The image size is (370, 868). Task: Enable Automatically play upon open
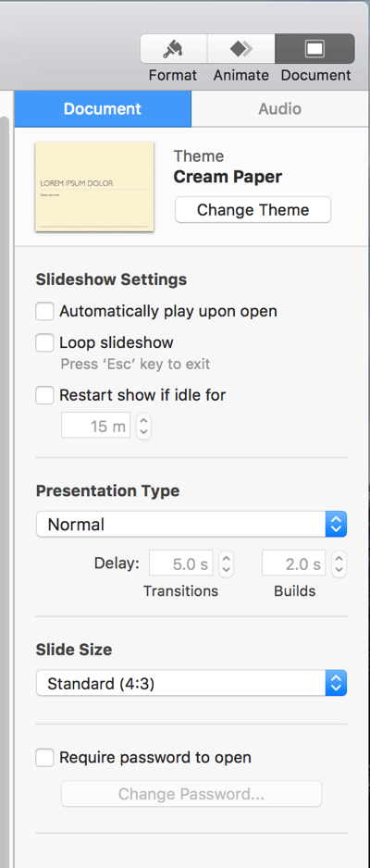pyautogui.click(x=44, y=311)
